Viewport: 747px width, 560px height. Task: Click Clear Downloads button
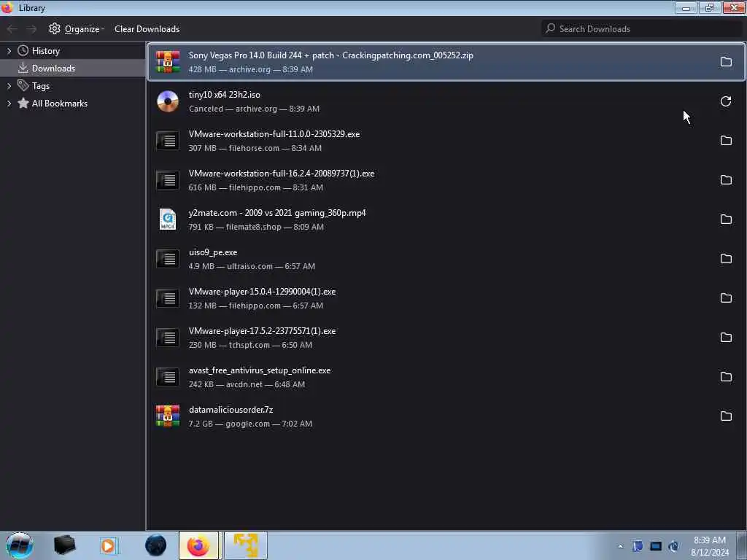(147, 29)
